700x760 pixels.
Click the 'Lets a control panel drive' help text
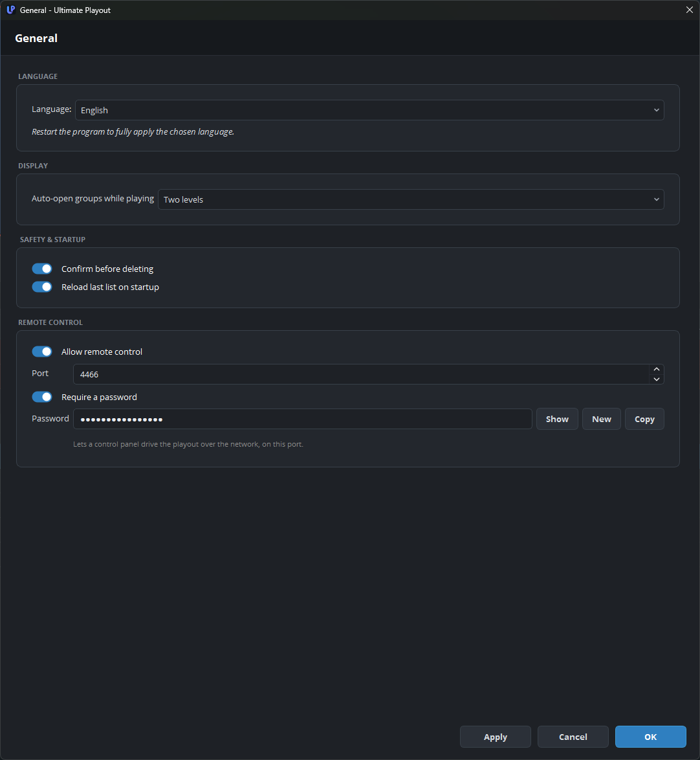(188, 444)
